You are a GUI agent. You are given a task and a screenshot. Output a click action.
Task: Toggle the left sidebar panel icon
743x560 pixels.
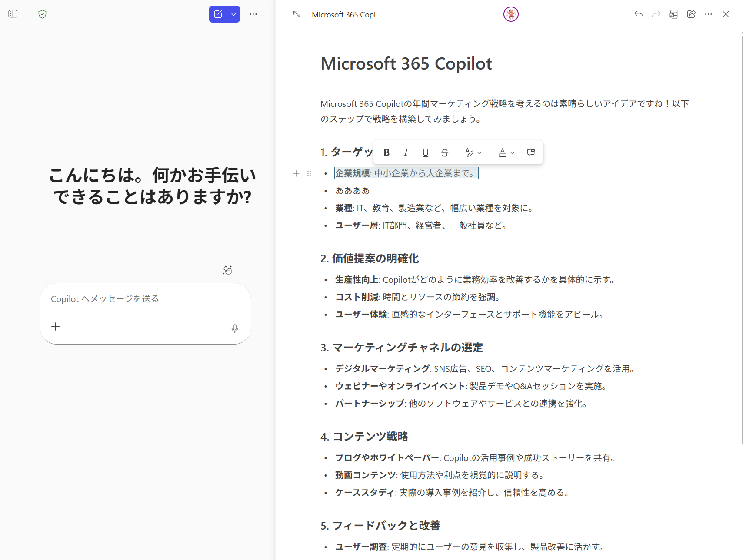coord(13,14)
